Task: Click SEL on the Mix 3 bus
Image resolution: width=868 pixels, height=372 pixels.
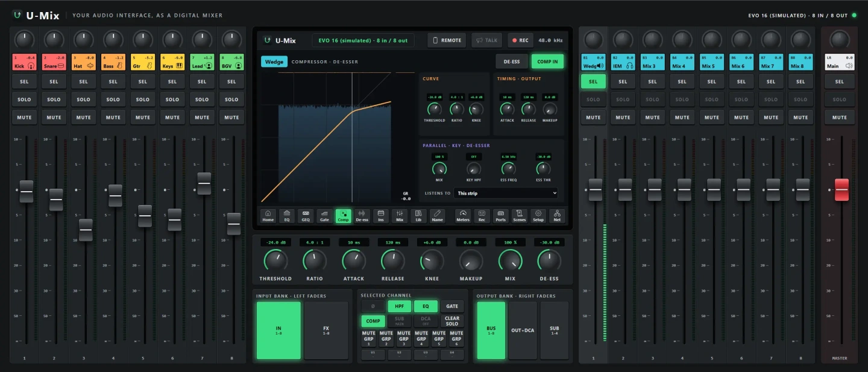Action: pyautogui.click(x=652, y=81)
